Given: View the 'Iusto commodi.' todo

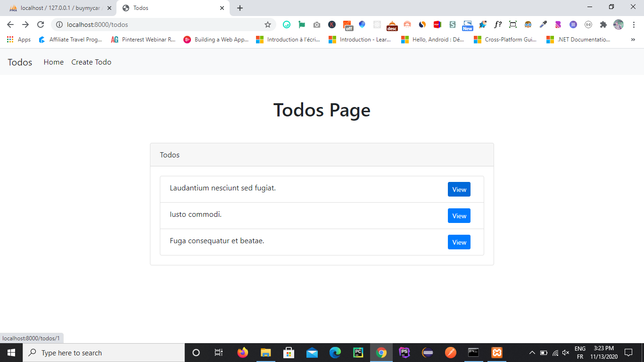Looking at the screenshot, I should tap(459, 216).
